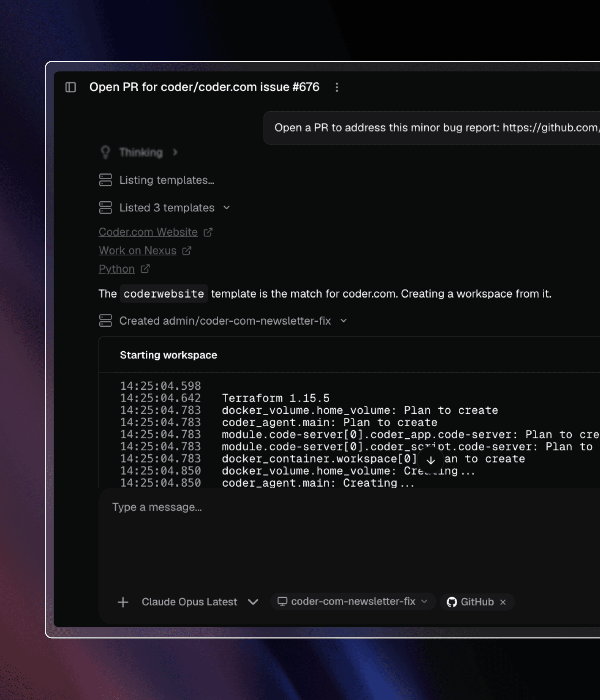Open the coder-com-newsletter-fix workspace selector
This screenshot has height=700, width=600.
click(x=353, y=602)
